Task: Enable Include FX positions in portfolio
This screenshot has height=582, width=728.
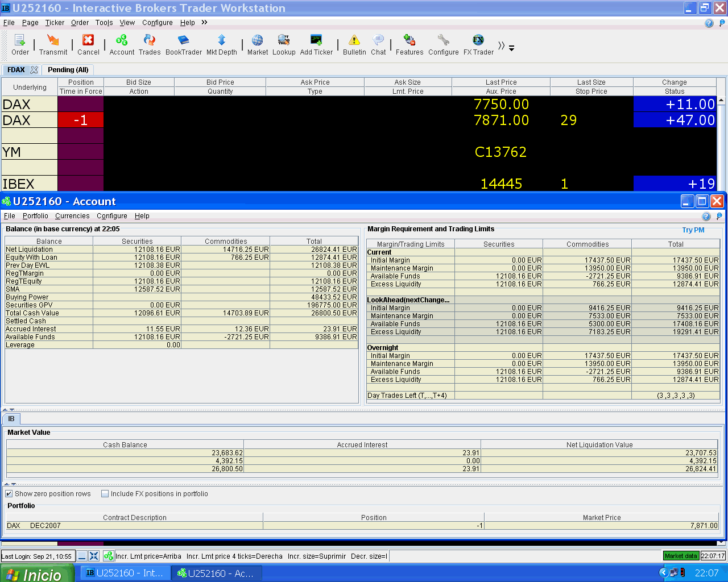Action: (105, 494)
